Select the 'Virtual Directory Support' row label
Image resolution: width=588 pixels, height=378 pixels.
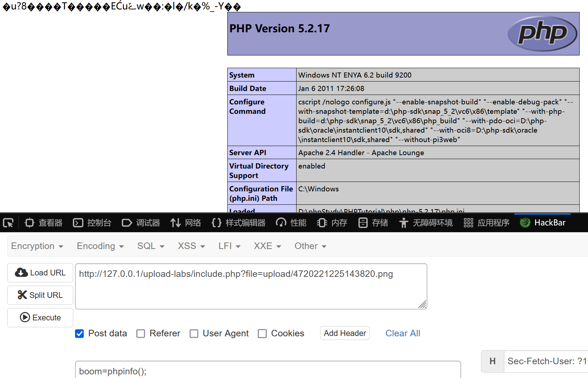(x=259, y=171)
